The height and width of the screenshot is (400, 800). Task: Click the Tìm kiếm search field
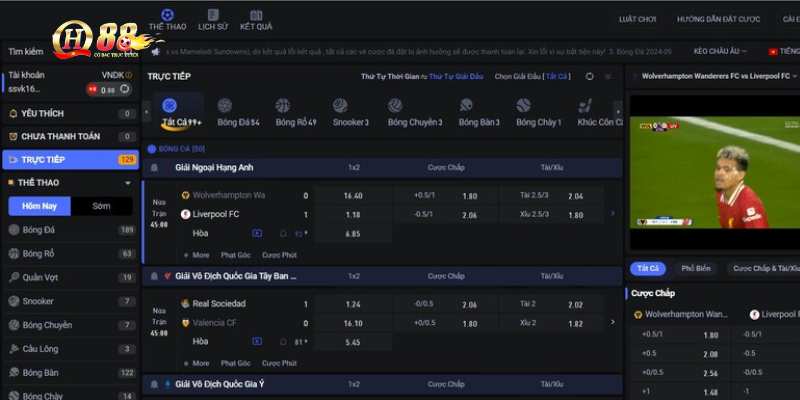pyautogui.click(x=26, y=52)
